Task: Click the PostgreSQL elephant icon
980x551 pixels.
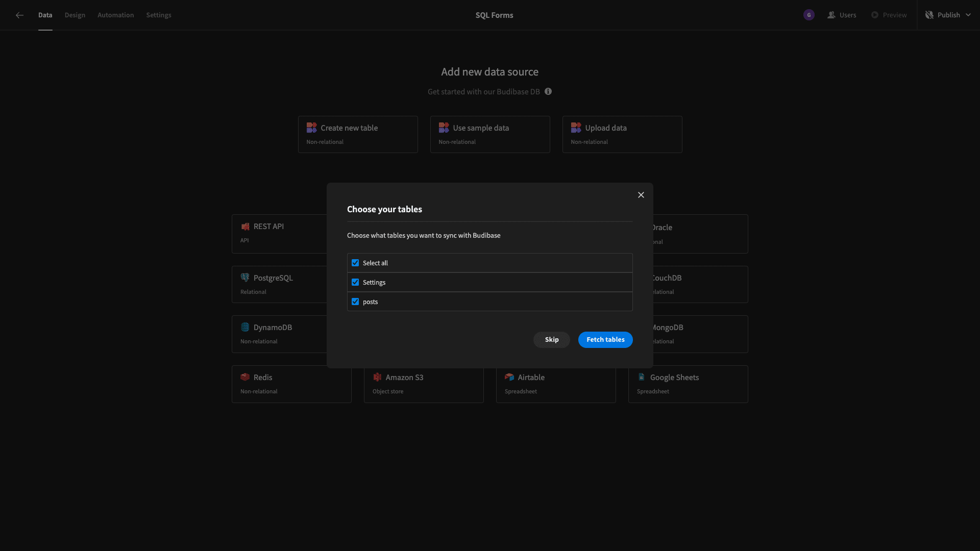Action: [245, 278]
